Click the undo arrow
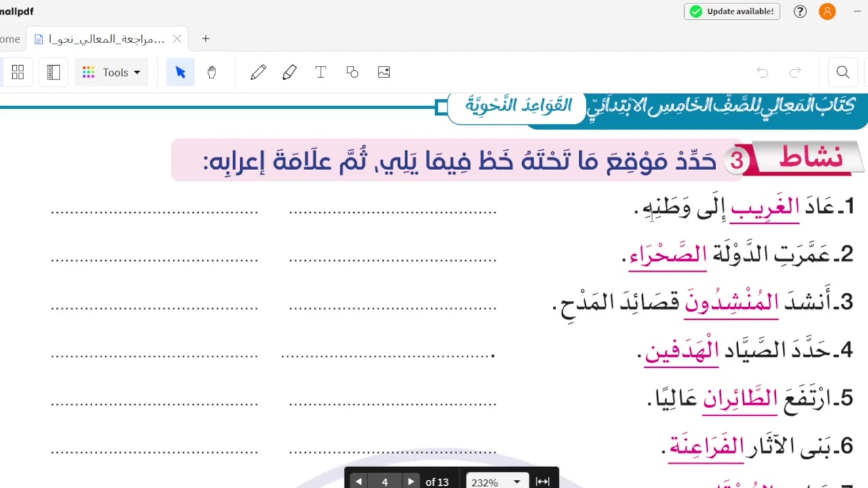The width and height of the screenshot is (868, 488). pos(762,72)
